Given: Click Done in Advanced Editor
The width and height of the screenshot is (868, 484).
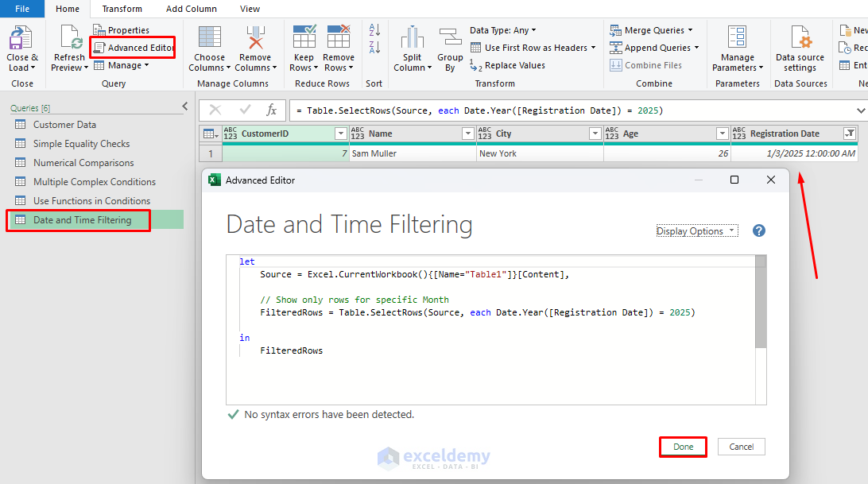Looking at the screenshot, I should (x=683, y=447).
